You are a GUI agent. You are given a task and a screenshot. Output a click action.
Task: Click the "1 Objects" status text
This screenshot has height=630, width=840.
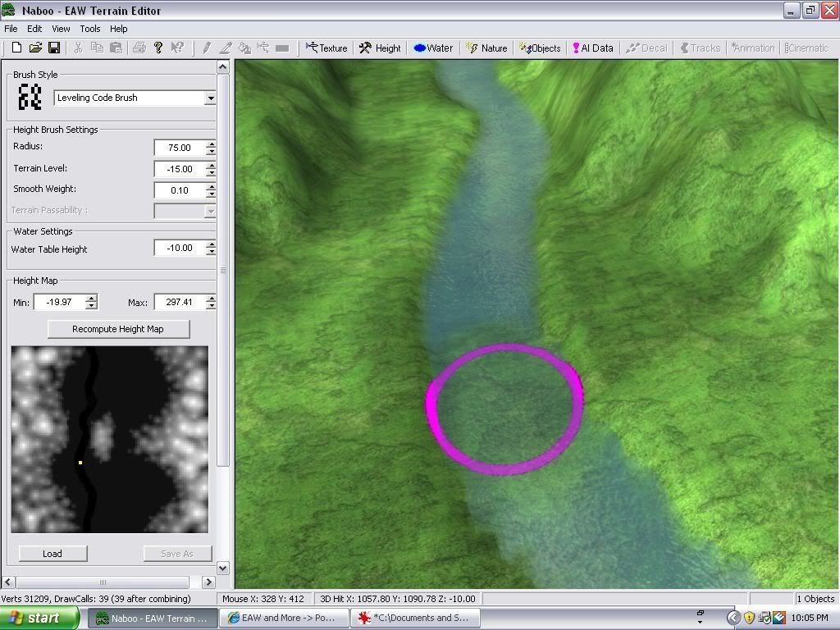tap(815, 598)
